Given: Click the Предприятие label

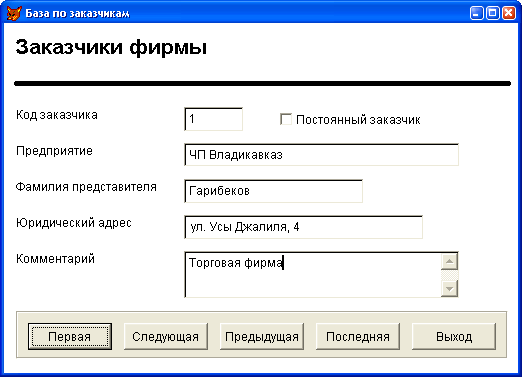Looking at the screenshot, I should click(54, 151).
